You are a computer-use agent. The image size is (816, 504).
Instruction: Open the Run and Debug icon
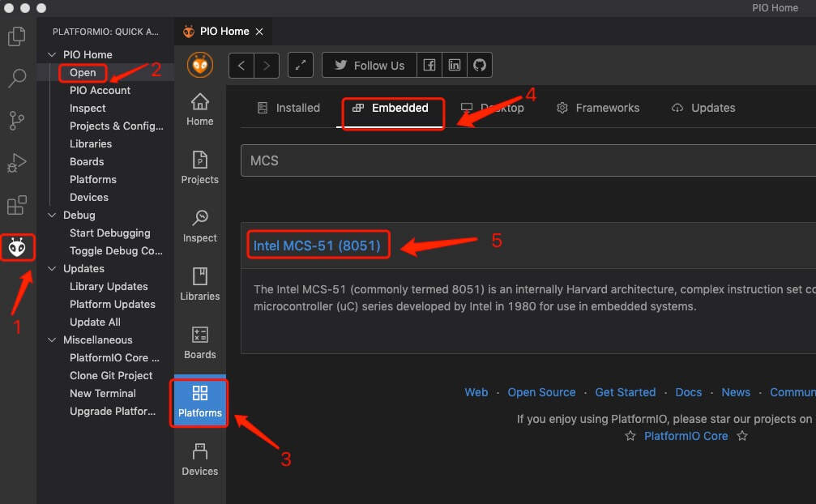click(16, 163)
